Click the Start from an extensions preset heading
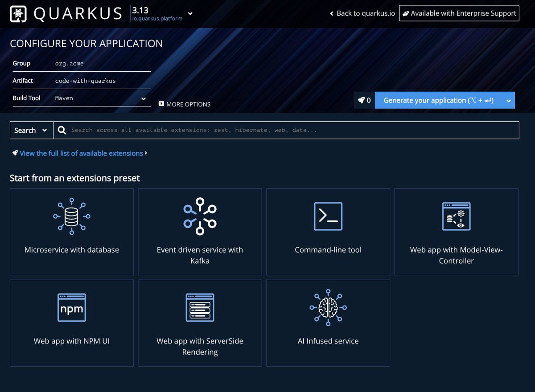 pyautogui.click(x=75, y=178)
